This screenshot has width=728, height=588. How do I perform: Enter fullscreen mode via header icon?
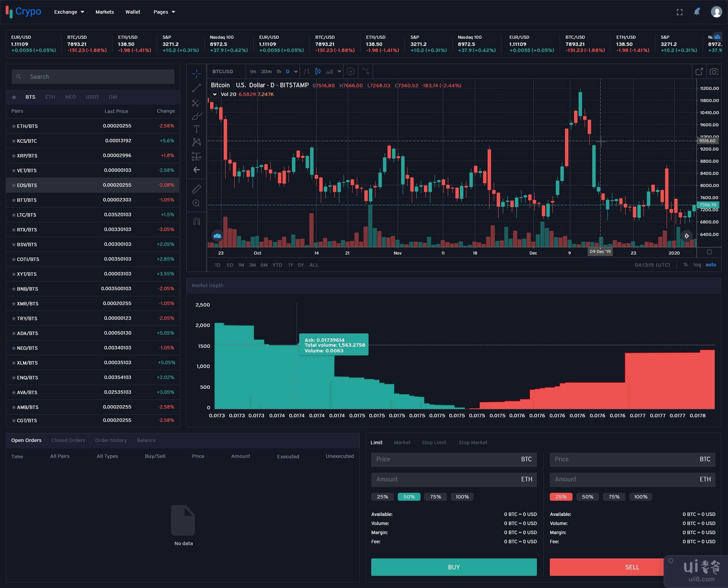coord(679,12)
